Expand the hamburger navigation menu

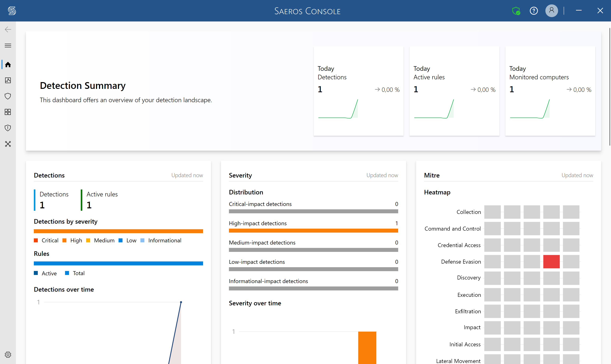(x=8, y=45)
